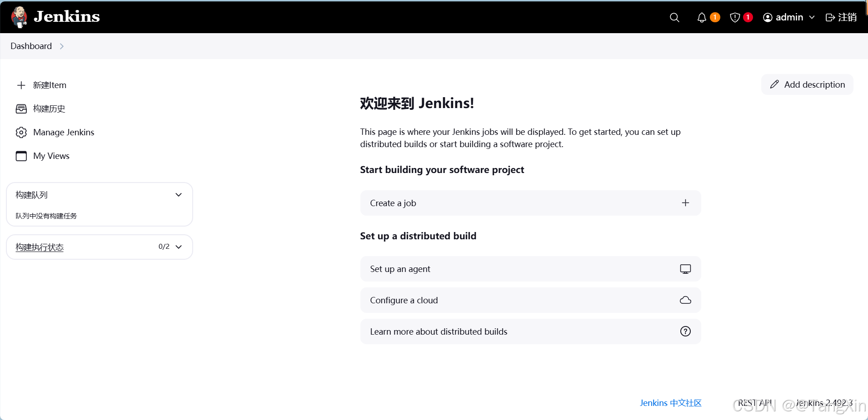Click the 构建队列 panel title

pos(31,195)
